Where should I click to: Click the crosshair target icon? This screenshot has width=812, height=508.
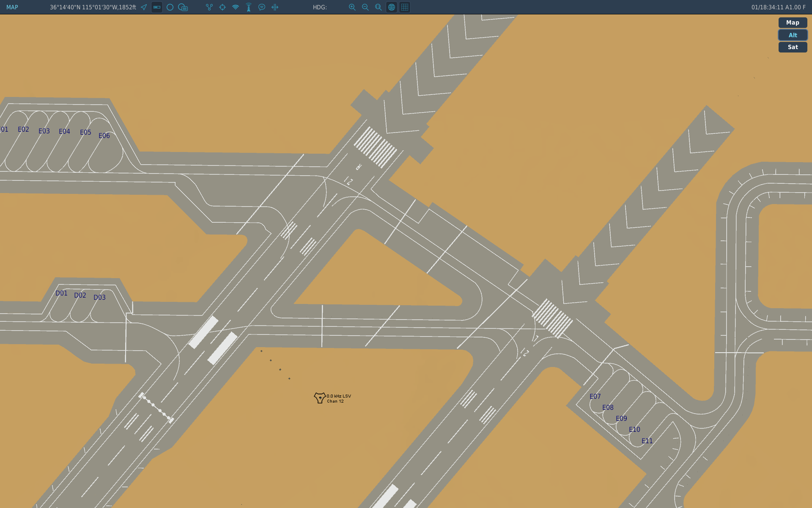point(222,7)
